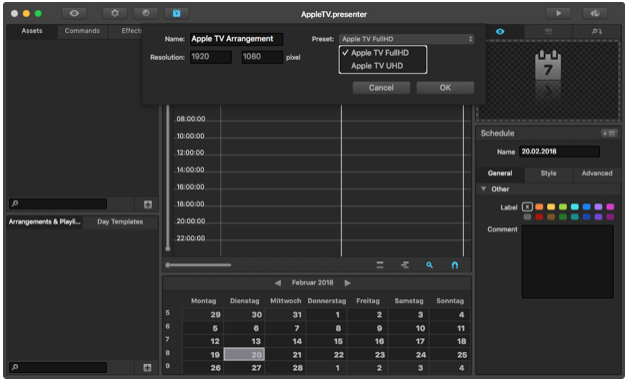Select the cyan label swatch
The height and width of the screenshot is (382, 630).
pos(575,207)
